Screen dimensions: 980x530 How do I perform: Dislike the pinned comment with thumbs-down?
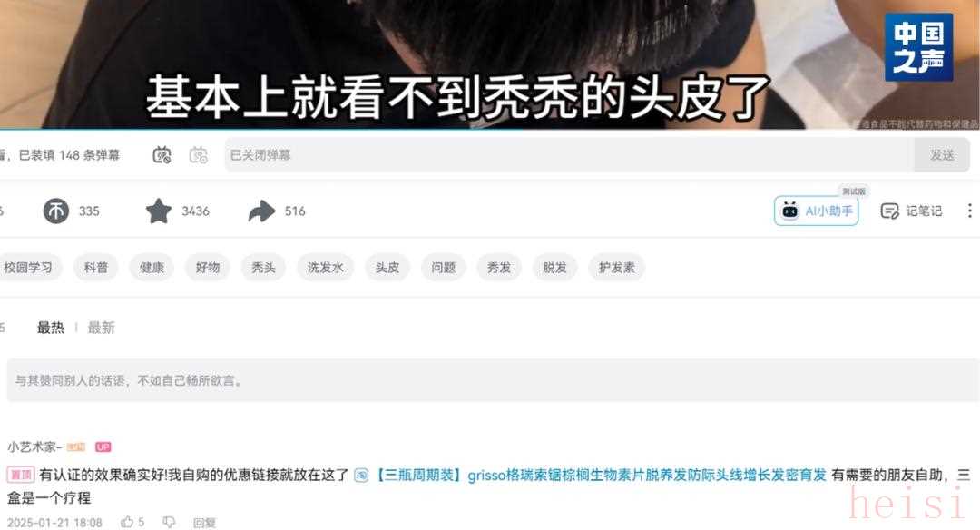click(169, 522)
